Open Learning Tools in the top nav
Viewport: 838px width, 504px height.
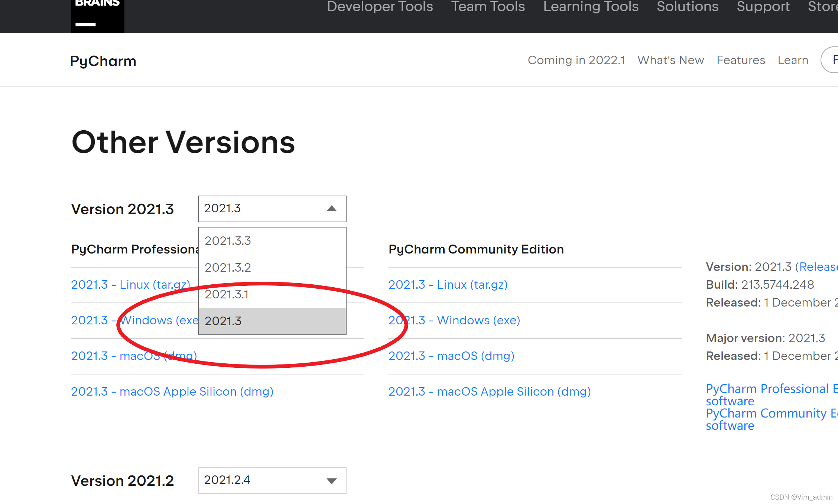[591, 7]
